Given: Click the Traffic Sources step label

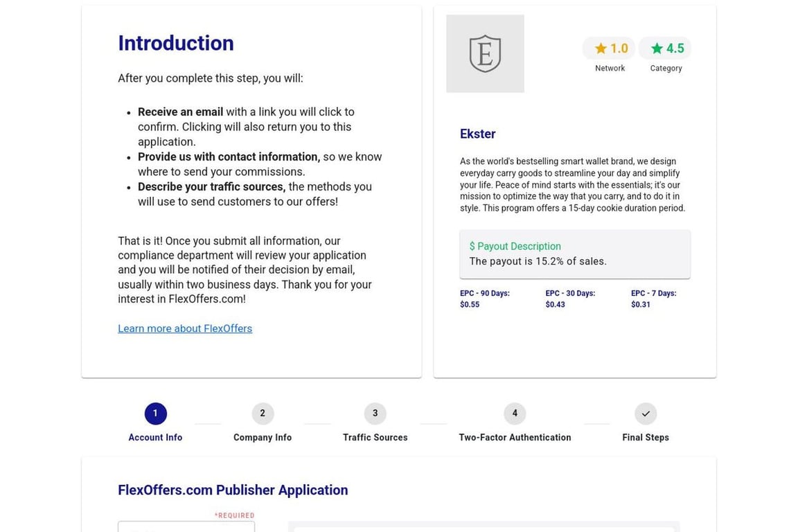Looking at the screenshot, I should (x=375, y=437).
